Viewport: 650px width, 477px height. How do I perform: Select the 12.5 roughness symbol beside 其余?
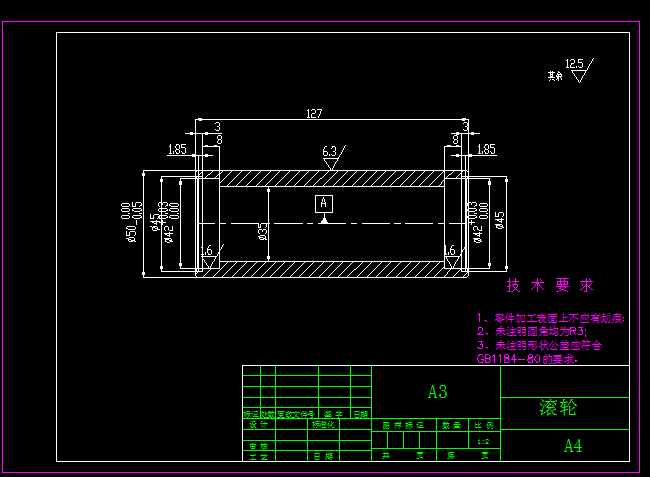(580, 70)
